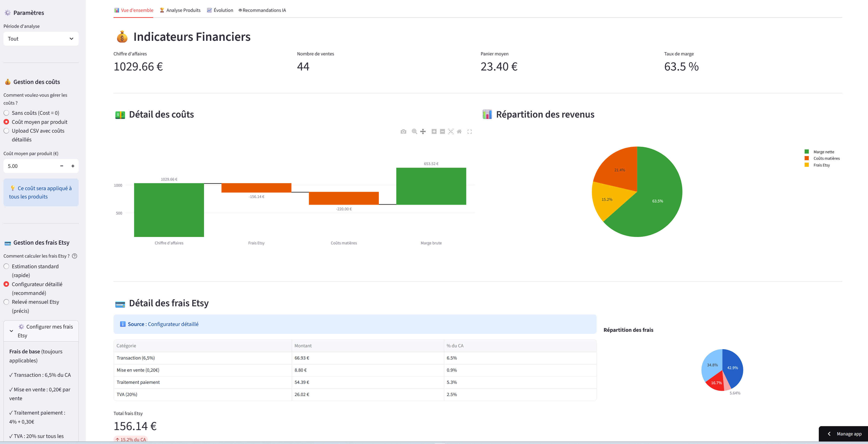
Task: Select the 'Estimation standard (rapide)' radio option
Action: [7, 267]
